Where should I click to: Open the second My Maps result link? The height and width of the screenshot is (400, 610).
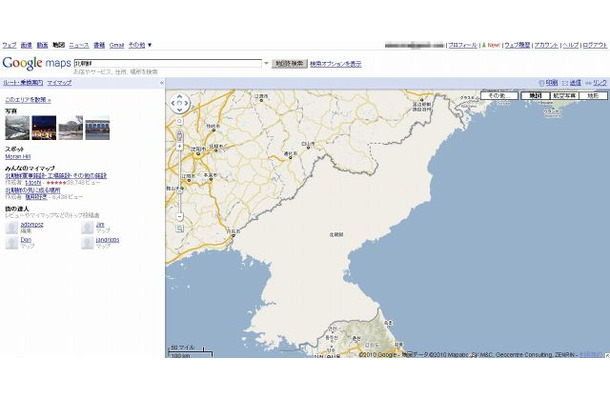(33, 190)
